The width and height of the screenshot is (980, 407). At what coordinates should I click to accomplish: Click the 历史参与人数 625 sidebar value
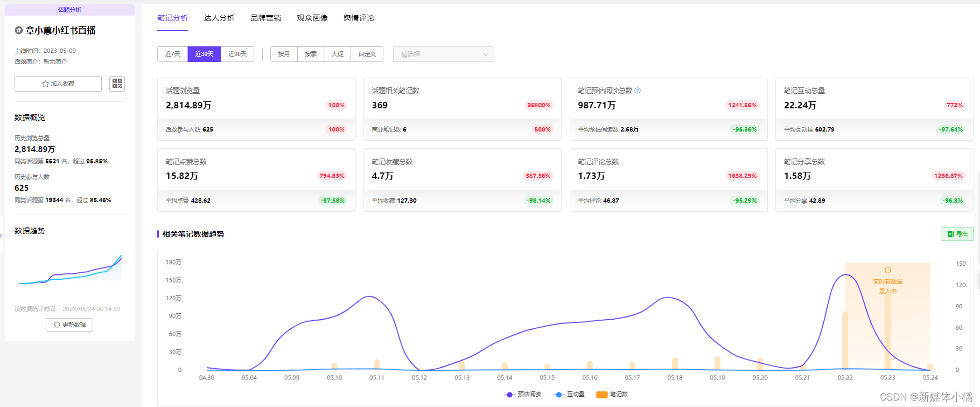coord(22,188)
